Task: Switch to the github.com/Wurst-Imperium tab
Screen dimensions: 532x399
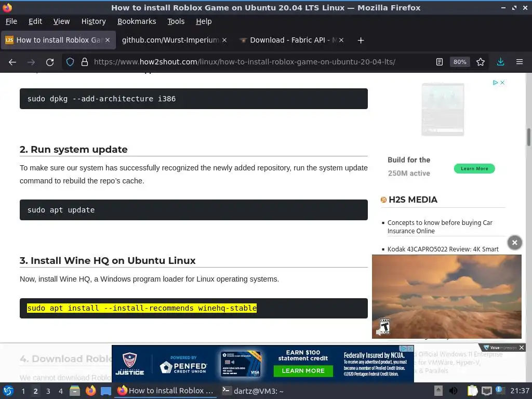Action: pos(170,40)
